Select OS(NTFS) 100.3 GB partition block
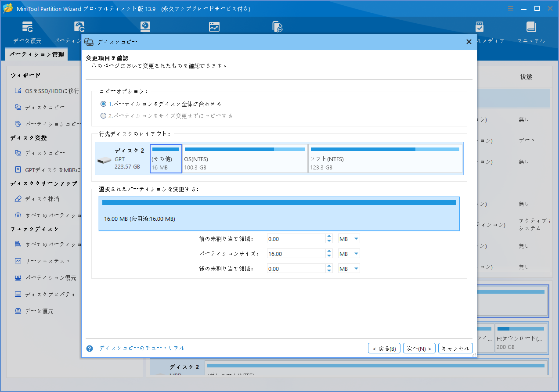The height and width of the screenshot is (392, 559). [x=245, y=158]
